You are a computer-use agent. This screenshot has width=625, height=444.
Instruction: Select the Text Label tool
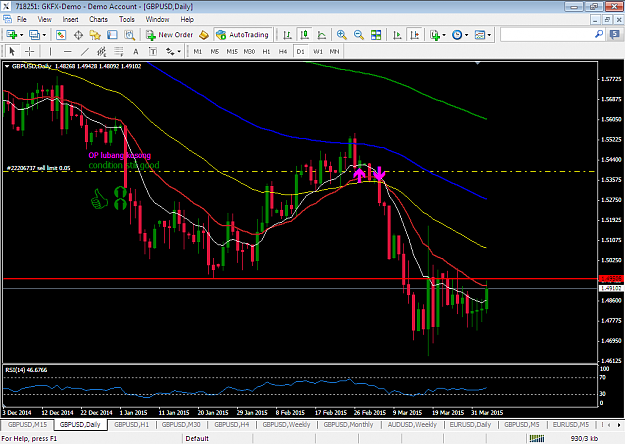tap(153, 51)
